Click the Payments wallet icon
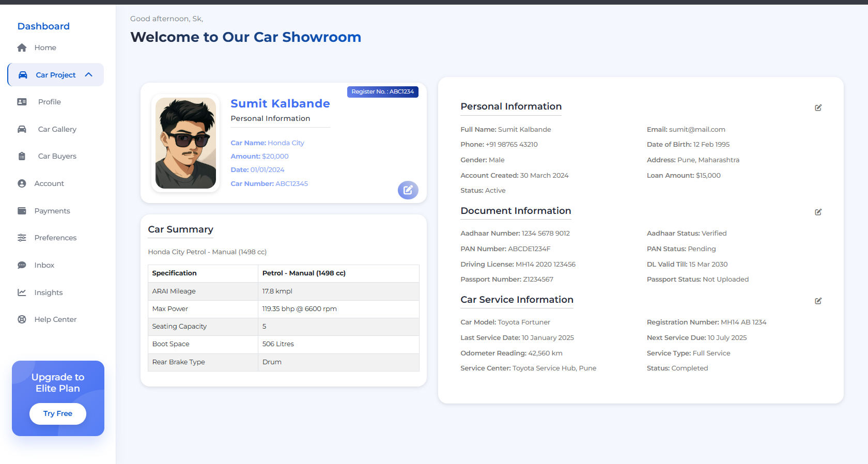 (22, 211)
